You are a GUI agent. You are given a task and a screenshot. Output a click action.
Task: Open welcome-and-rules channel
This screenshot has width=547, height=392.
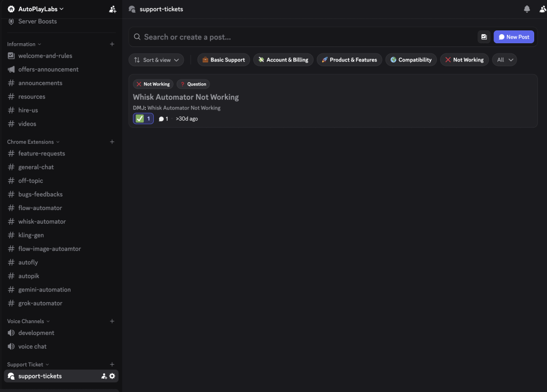(x=61, y=56)
